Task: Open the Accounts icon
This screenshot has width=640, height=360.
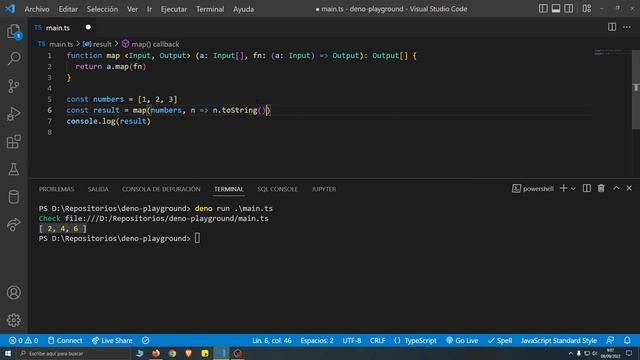Action: point(13,293)
